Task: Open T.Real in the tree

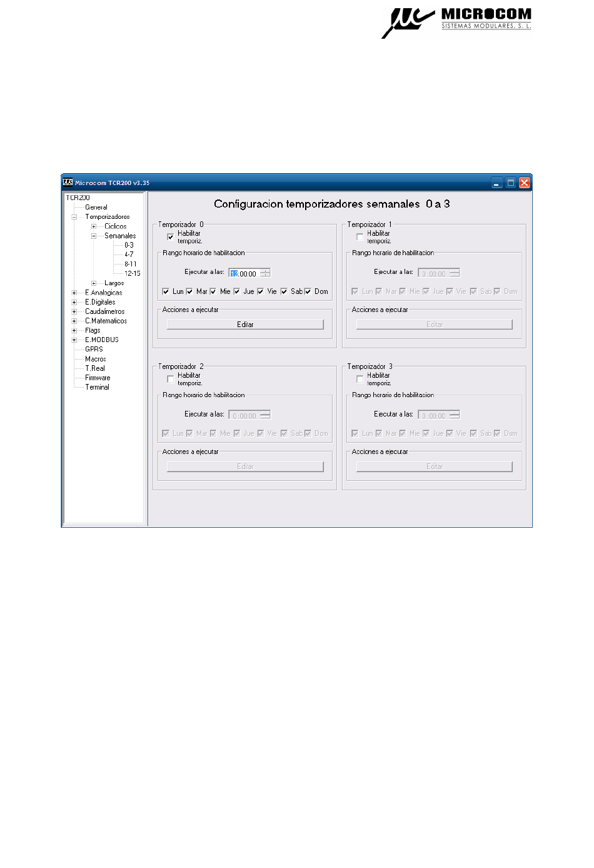Action: click(95, 368)
